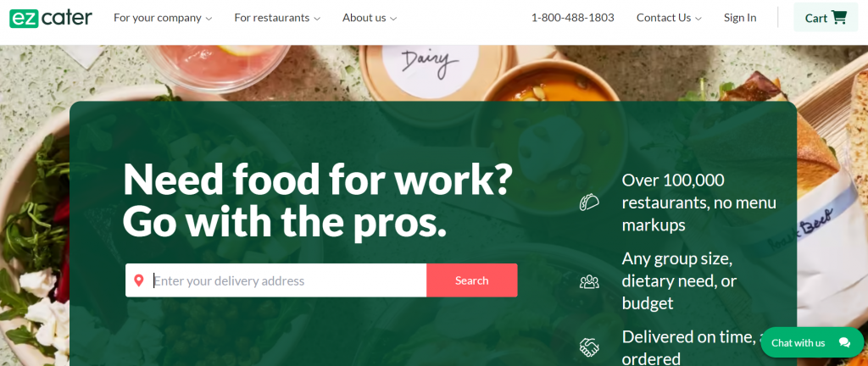Click the handshake icon

[589, 347]
